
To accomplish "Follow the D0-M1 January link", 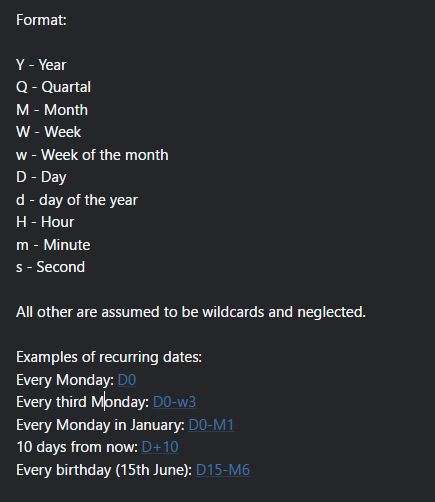I will tap(211, 425).
